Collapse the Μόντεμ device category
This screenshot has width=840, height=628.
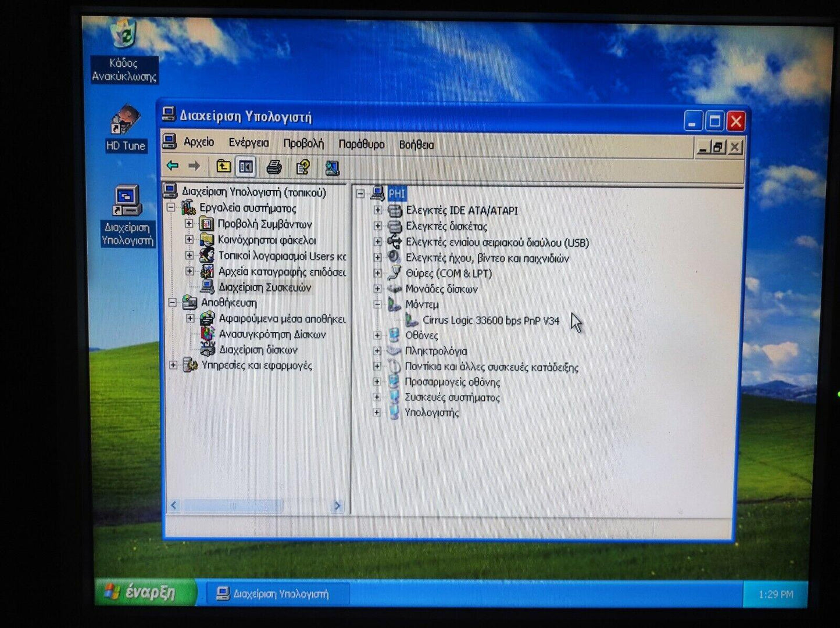(377, 304)
